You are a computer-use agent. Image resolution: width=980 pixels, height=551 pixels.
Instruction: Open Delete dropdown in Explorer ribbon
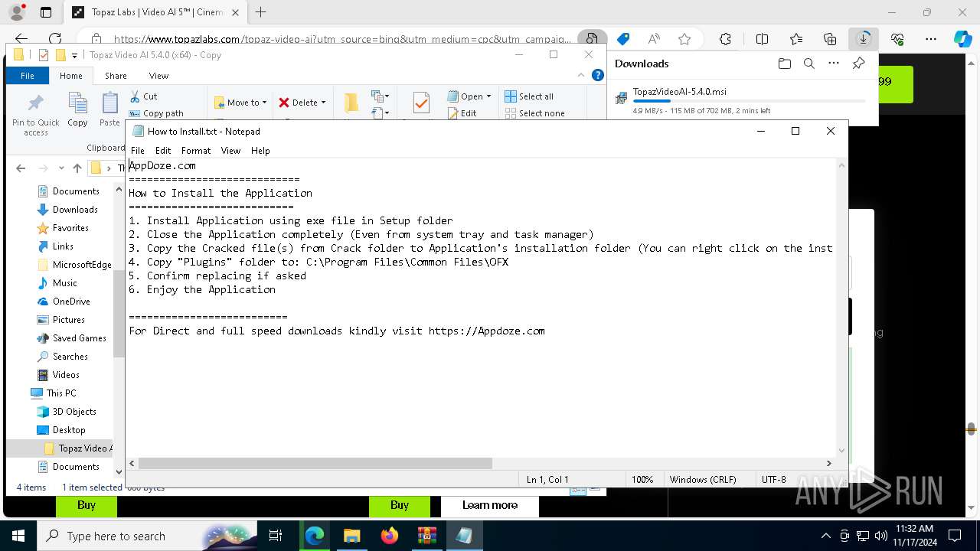(x=302, y=103)
